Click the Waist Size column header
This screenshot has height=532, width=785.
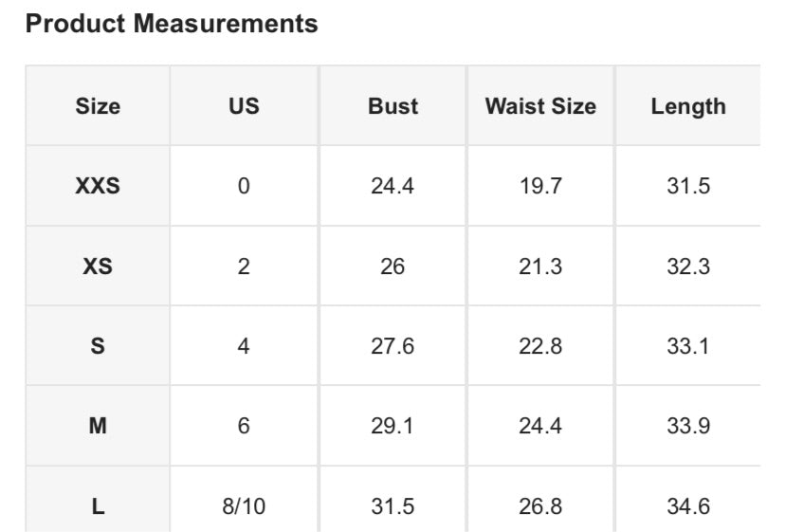coord(540,106)
